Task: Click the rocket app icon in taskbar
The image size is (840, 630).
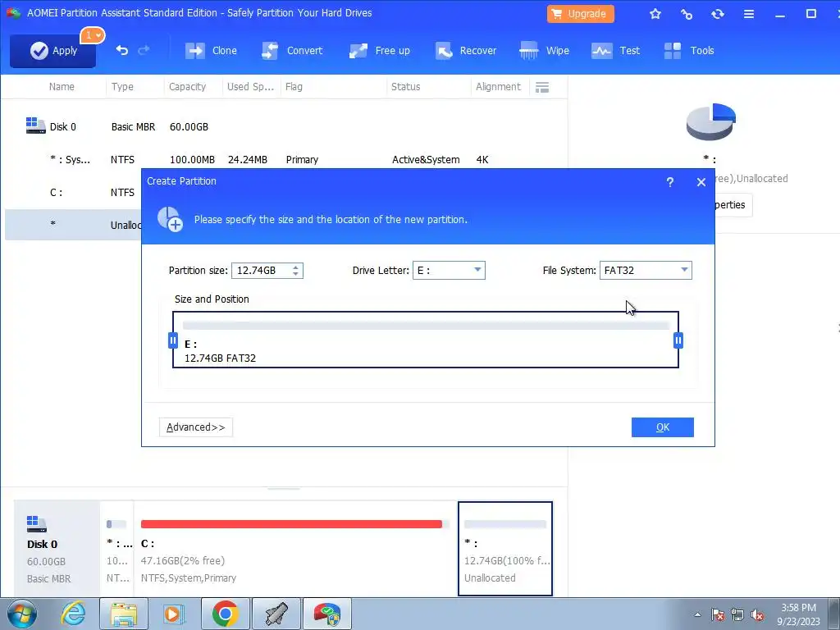Action: 276,614
